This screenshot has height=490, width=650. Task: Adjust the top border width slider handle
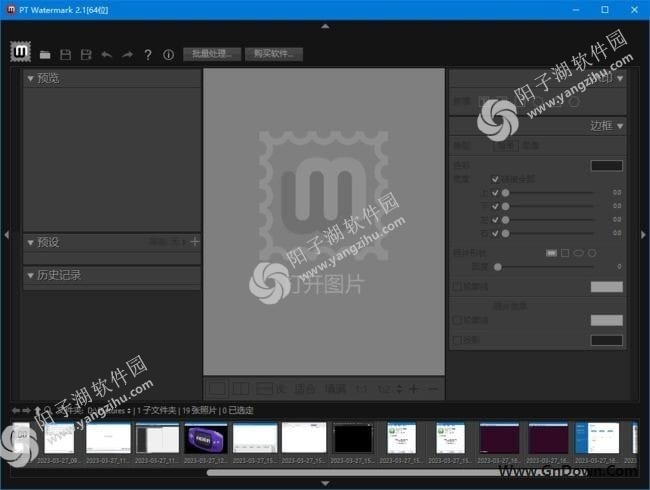click(x=505, y=193)
